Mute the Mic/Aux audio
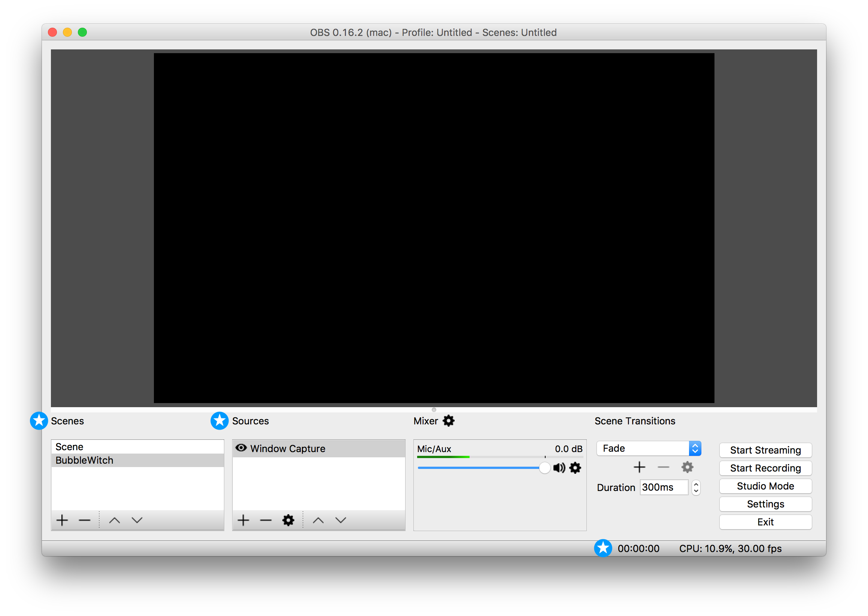This screenshot has width=868, height=616. click(559, 468)
